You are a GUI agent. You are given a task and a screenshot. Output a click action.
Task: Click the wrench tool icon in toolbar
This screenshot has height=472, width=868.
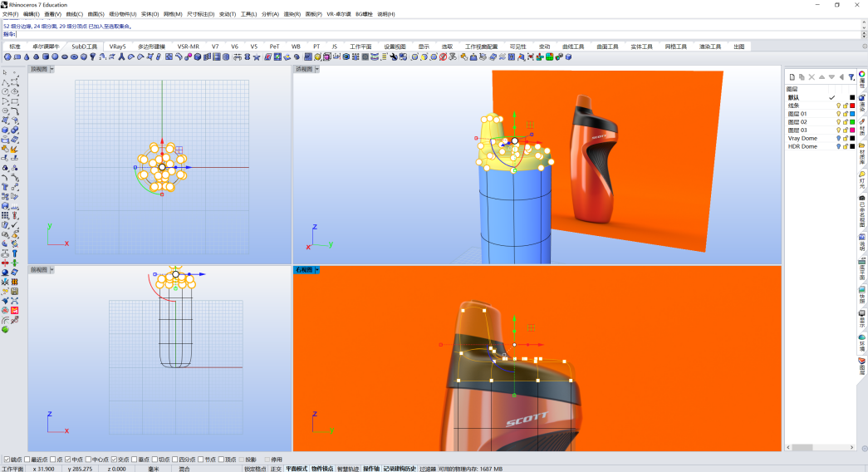(394, 57)
